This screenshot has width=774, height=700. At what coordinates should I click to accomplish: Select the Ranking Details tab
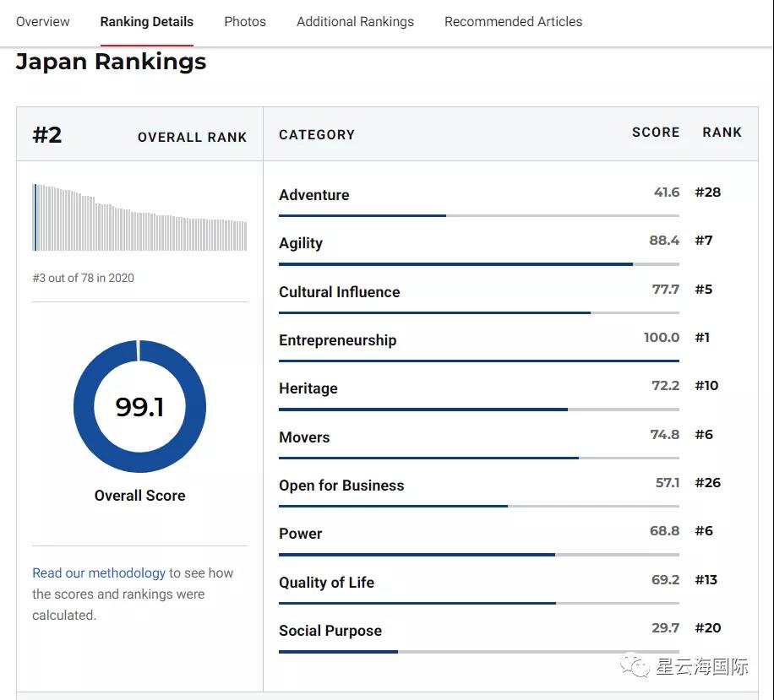pyautogui.click(x=146, y=22)
